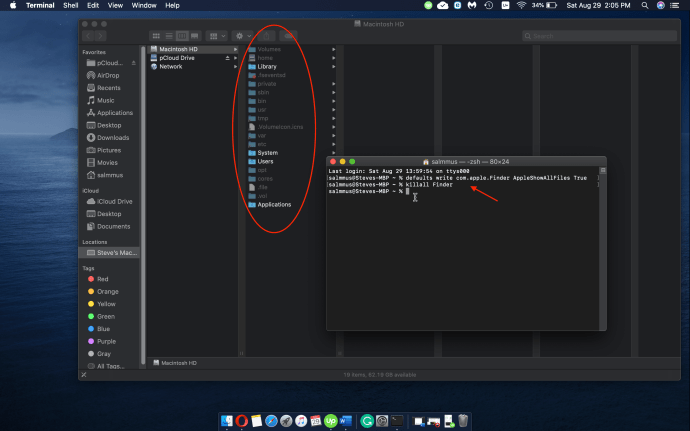Click the pCloud cloud menu bar icon
This screenshot has width=690, height=431.
pos(443,5)
